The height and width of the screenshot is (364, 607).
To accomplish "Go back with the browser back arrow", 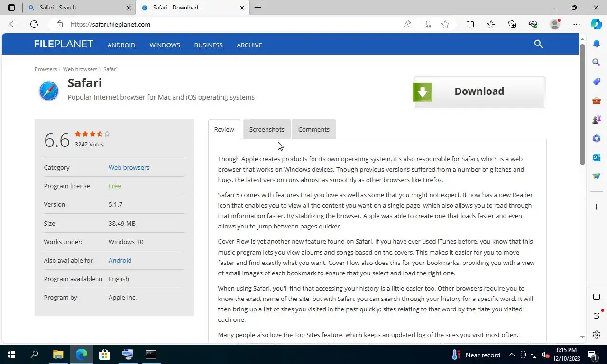I will [x=13, y=24].
